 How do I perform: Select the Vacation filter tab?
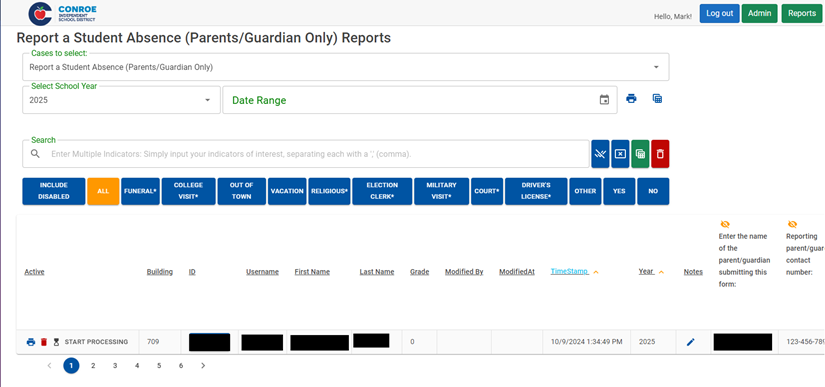(x=287, y=191)
